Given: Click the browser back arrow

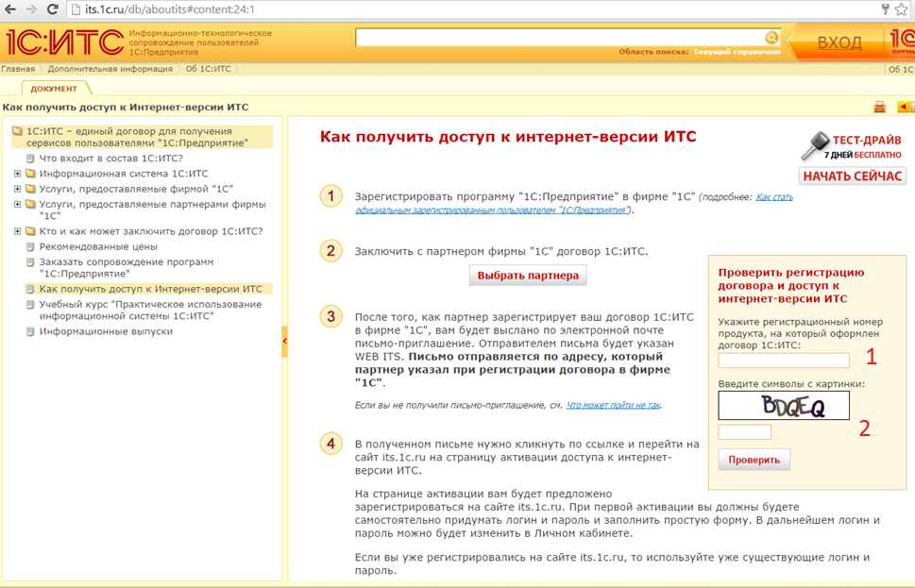Looking at the screenshot, I should (10, 9).
